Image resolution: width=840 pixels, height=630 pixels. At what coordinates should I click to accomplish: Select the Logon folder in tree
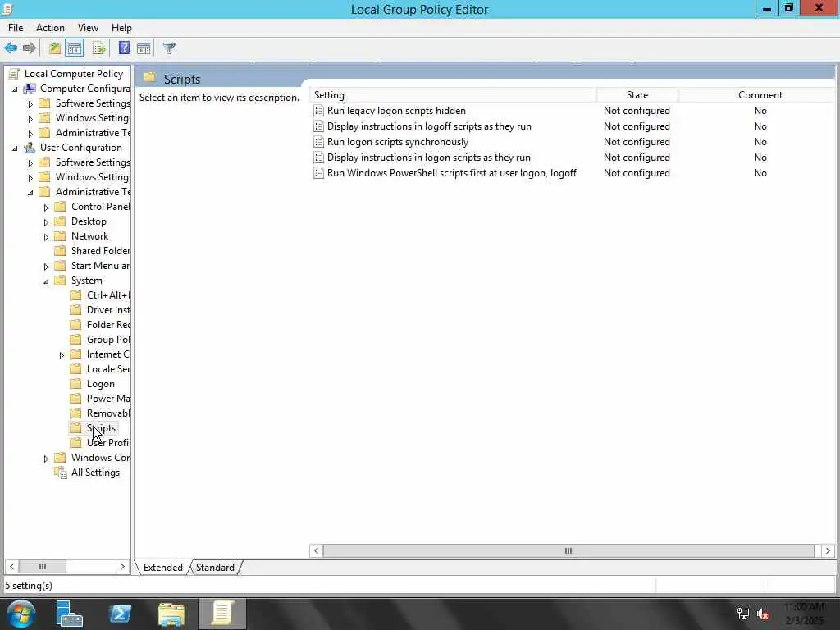tap(101, 384)
